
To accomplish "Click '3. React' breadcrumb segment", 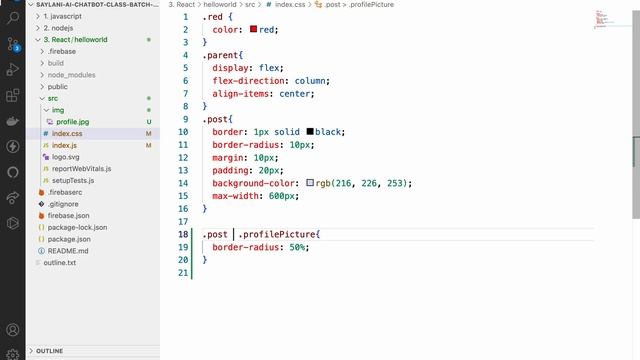I will pos(182,4).
